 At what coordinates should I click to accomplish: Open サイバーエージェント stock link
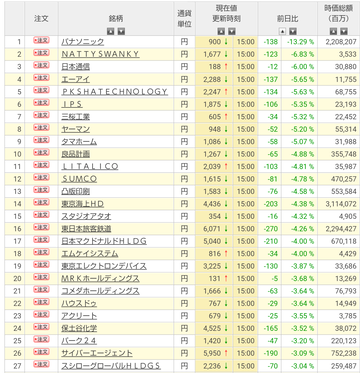(97, 353)
